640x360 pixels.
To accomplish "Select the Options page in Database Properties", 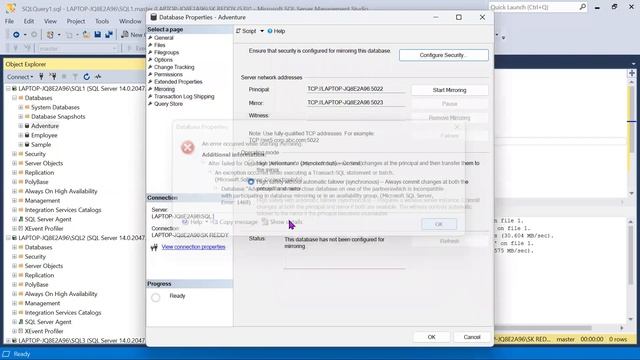I will coord(163,60).
